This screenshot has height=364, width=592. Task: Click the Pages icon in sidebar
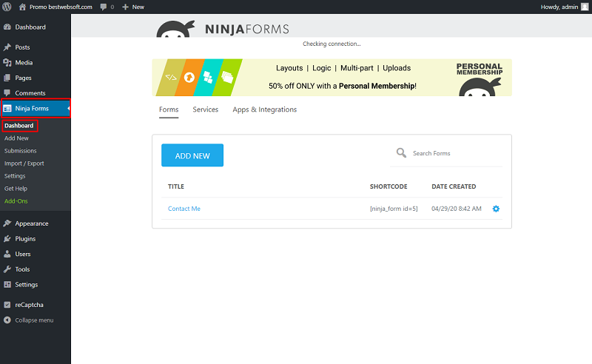coord(7,78)
